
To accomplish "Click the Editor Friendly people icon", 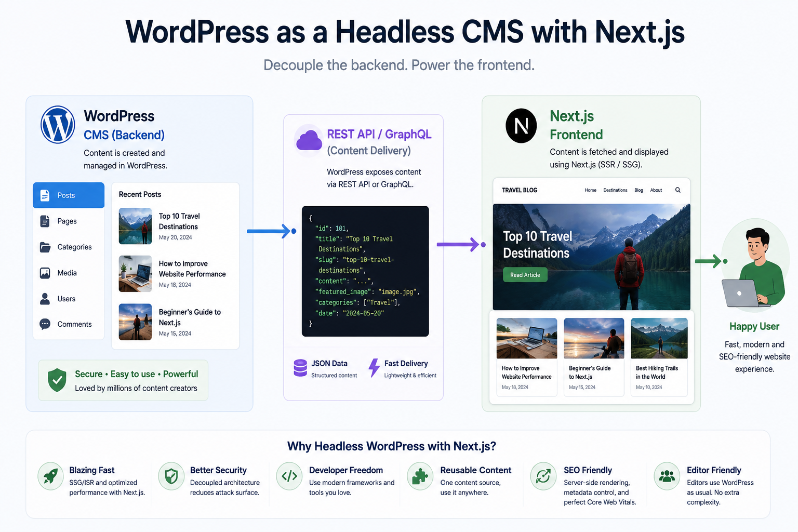I will (x=667, y=476).
